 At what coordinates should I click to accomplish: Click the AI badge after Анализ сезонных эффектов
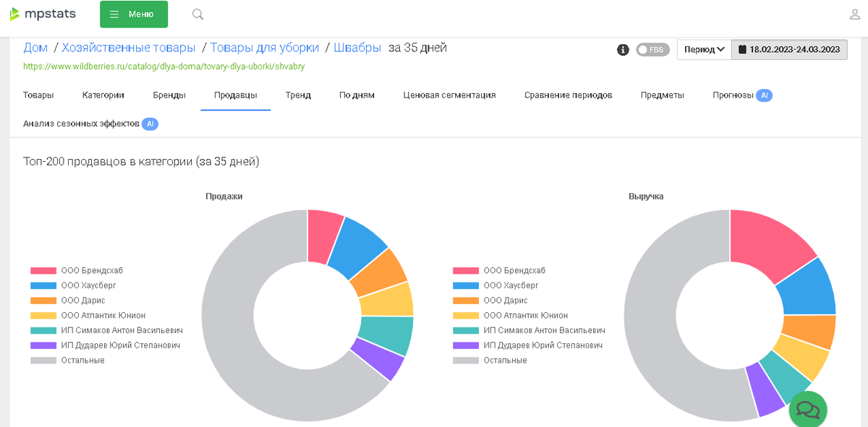(x=150, y=124)
